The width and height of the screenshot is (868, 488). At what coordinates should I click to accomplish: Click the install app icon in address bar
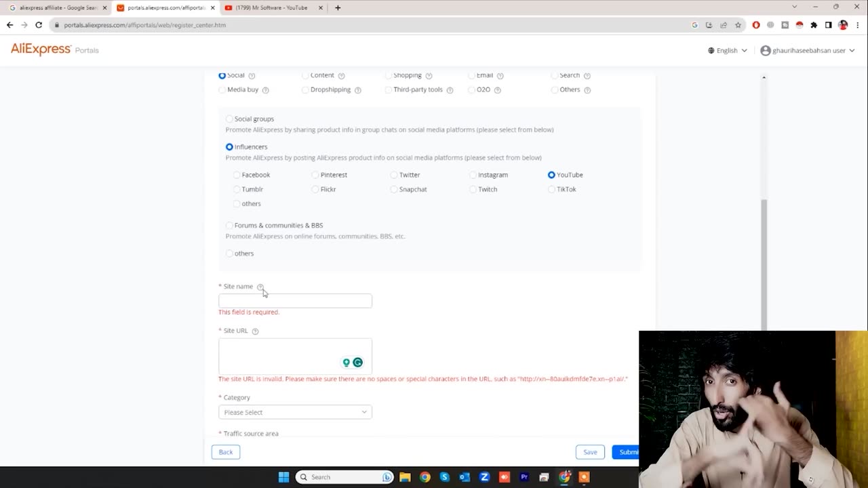709,25
